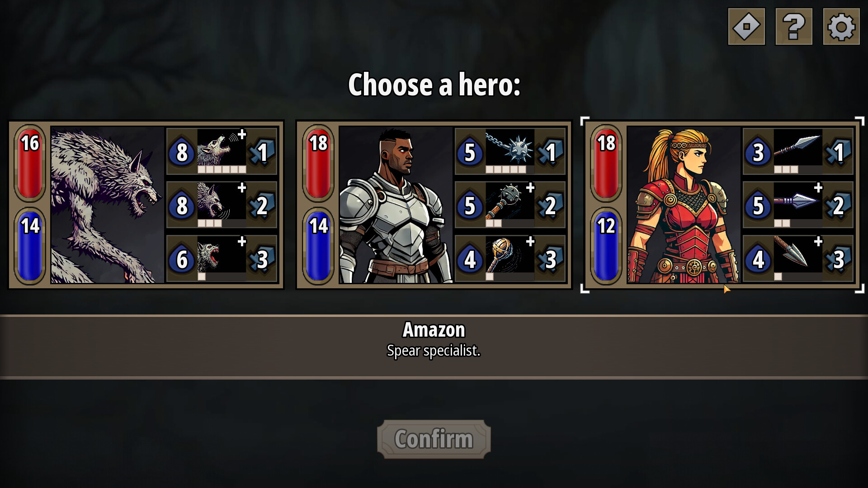The height and width of the screenshot is (488, 868).
Task: Choose the Amazon hero portrait
Action: 684,205
